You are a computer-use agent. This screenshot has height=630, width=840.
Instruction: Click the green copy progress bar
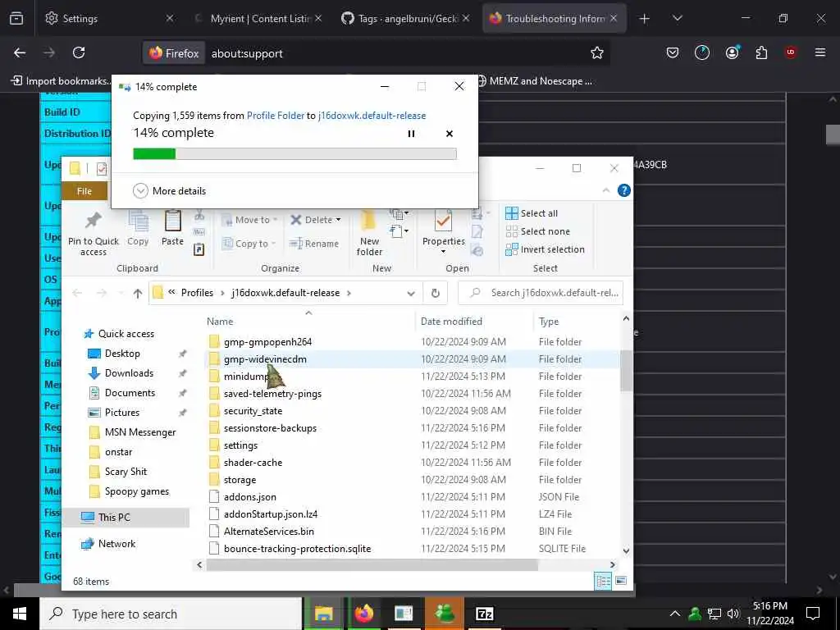pos(294,153)
